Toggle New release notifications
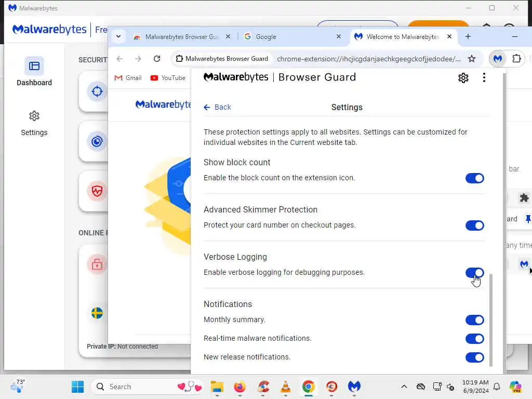 click(475, 357)
